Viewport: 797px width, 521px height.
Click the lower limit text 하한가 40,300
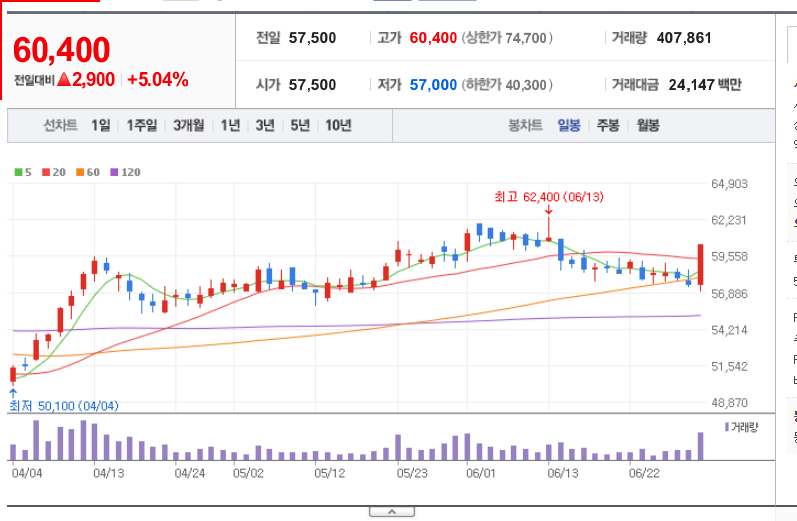click(507, 84)
